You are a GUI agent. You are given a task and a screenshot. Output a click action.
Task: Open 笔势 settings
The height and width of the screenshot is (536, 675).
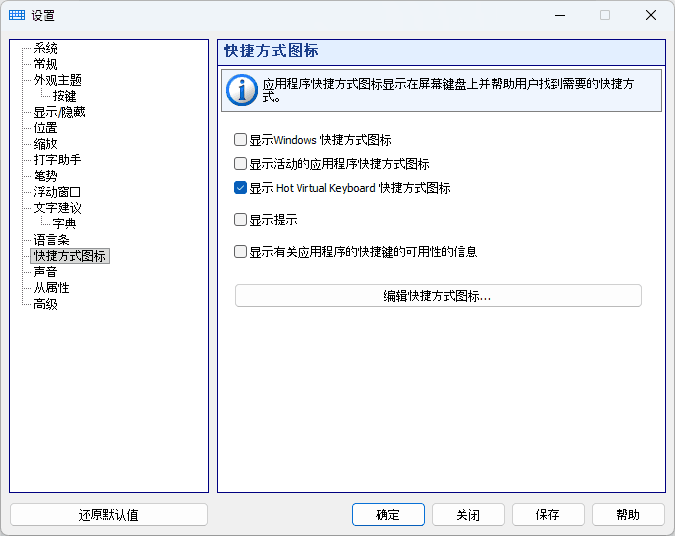(46, 176)
